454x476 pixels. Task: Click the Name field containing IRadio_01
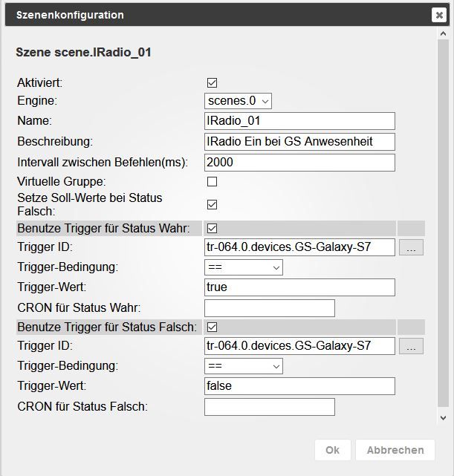pos(299,121)
